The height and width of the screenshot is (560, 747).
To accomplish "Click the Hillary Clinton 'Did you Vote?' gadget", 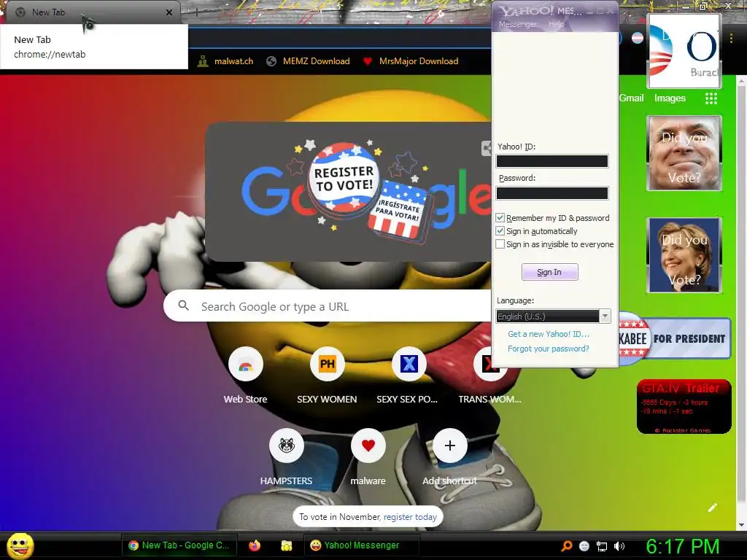I will (x=684, y=254).
